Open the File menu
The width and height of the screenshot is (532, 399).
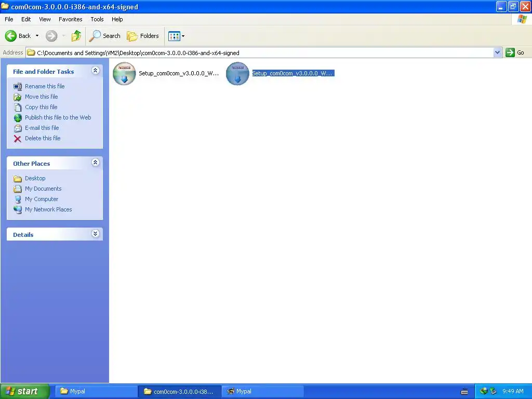[x=9, y=19]
